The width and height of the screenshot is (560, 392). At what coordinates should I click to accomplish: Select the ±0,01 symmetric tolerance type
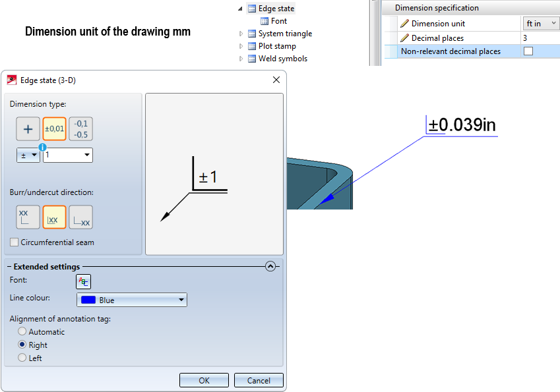[54, 128]
